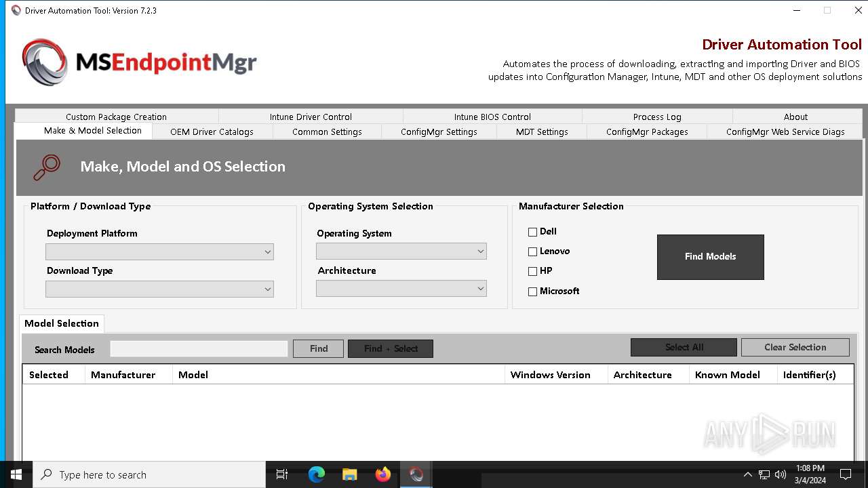Check the Dell manufacturer box
This screenshot has height=488, width=868.
click(532, 232)
